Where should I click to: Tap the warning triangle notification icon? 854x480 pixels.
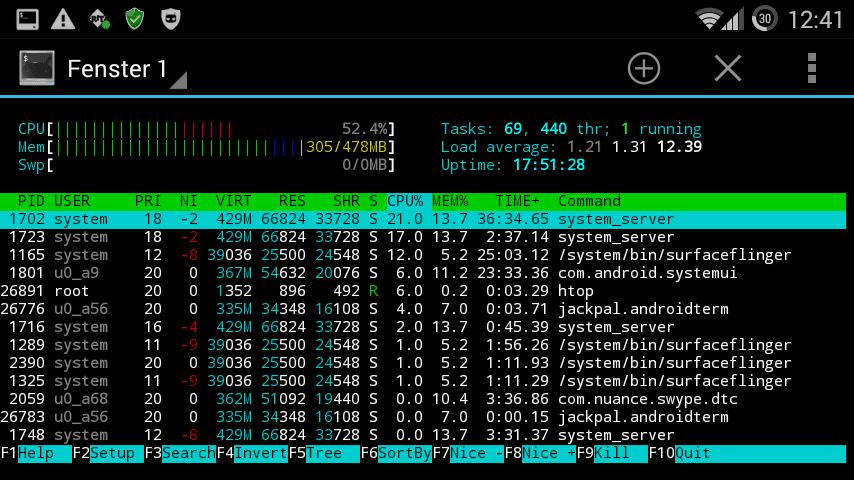point(63,20)
